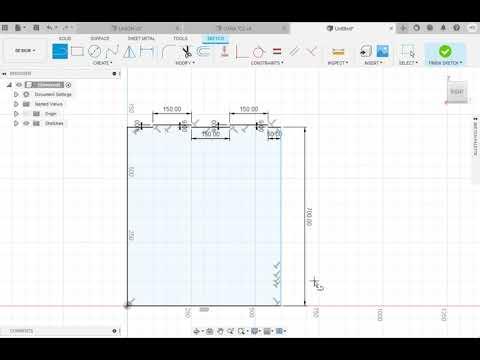This screenshot has width=480, height=360.
Task: Select the Pan hand tool
Action: pos(220,331)
